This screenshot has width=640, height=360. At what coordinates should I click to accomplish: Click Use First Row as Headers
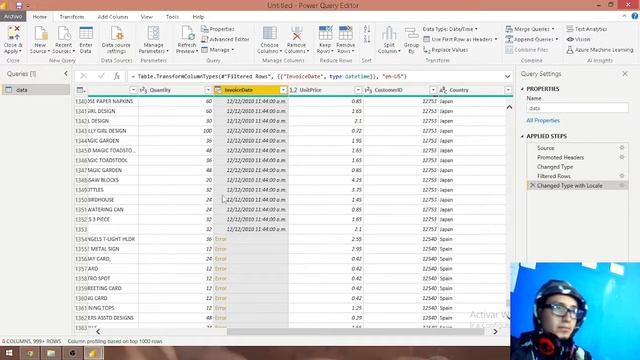click(460, 39)
